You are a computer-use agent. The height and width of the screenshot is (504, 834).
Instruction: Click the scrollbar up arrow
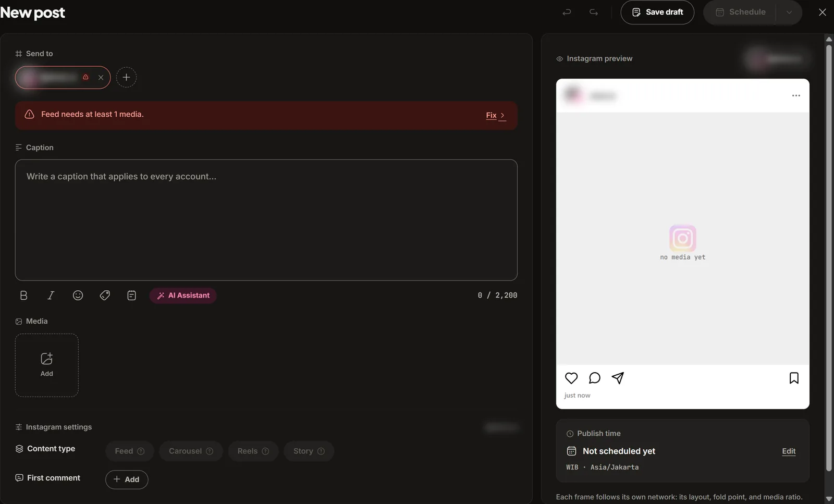[829, 39]
